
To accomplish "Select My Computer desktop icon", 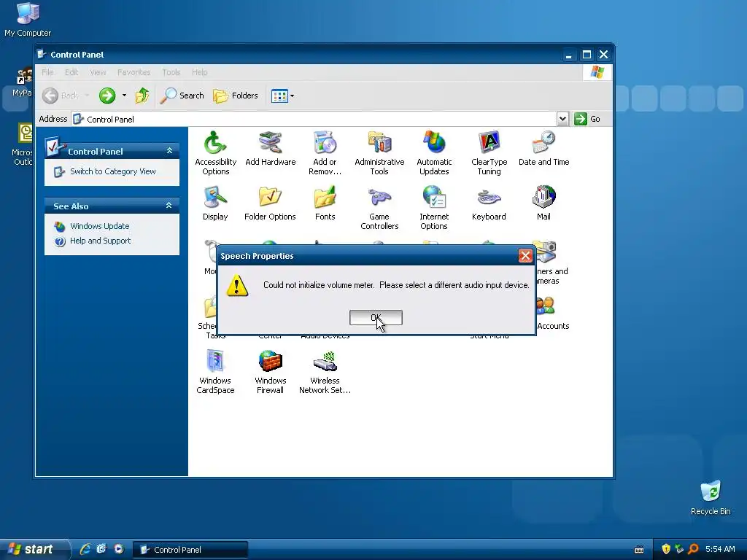I will (x=28, y=19).
